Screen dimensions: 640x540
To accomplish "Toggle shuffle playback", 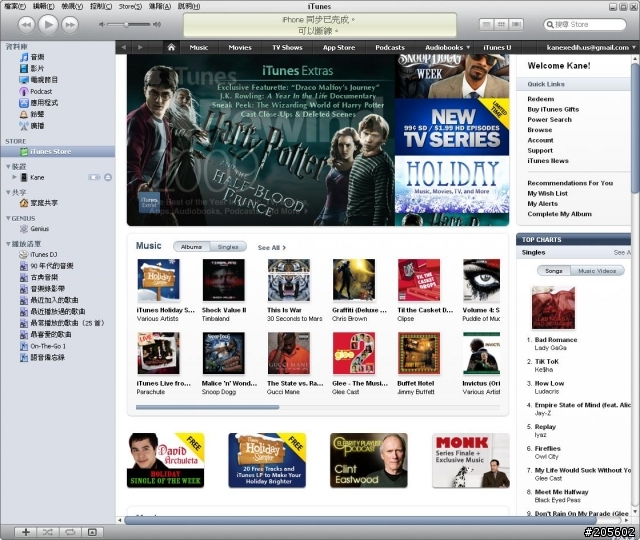I will [x=48, y=532].
